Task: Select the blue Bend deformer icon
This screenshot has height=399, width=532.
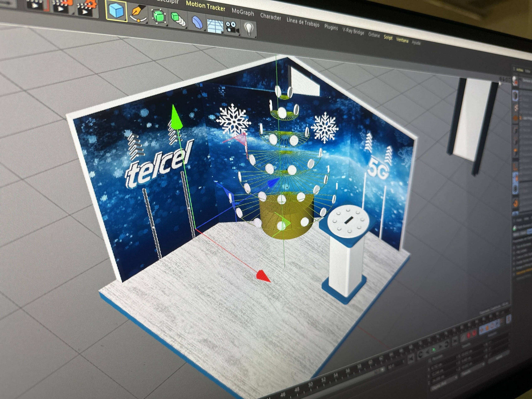Action: (197, 23)
